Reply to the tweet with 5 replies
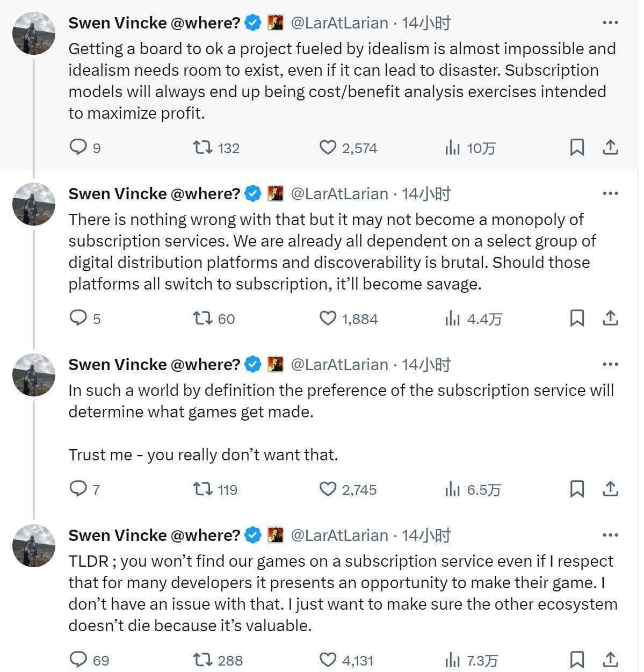 pyautogui.click(x=78, y=318)
